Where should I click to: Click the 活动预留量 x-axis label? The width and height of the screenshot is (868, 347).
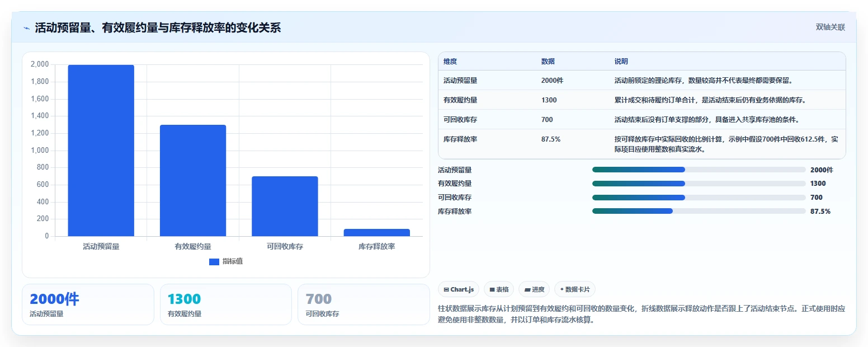coord(101,246)
